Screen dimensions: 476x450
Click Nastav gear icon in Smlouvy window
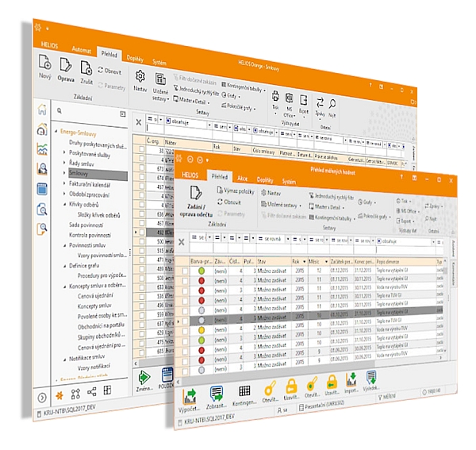tap(140, 76)
